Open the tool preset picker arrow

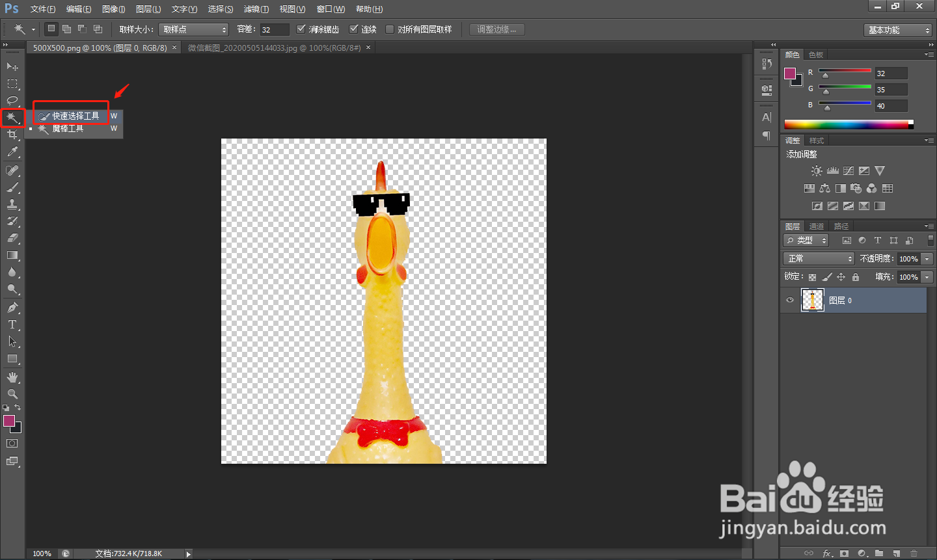(33, 29)
